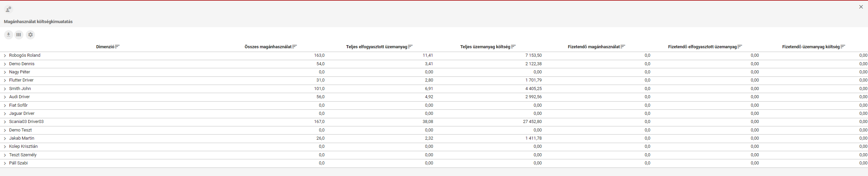Image resolution: width=868 pixels, height=176 pixels.
Task: Sort by Dimenzió column icon
Action: 117,47
